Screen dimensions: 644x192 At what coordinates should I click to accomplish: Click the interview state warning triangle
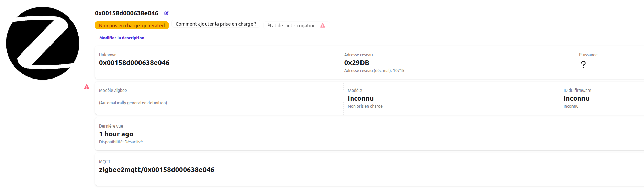(323, 26)
